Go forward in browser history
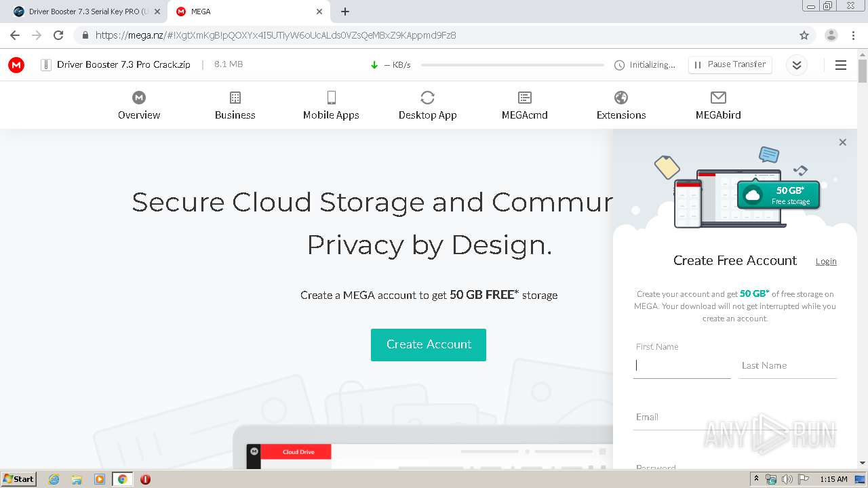Image resolution: width=868 pixels, height=488 pixels. (37, 35)
